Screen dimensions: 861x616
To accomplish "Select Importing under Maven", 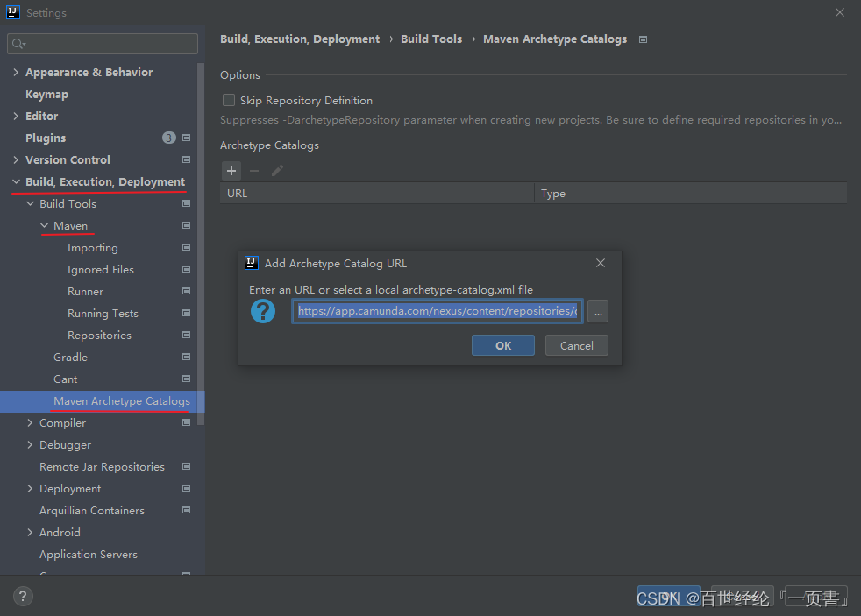I will click(93, 248).
